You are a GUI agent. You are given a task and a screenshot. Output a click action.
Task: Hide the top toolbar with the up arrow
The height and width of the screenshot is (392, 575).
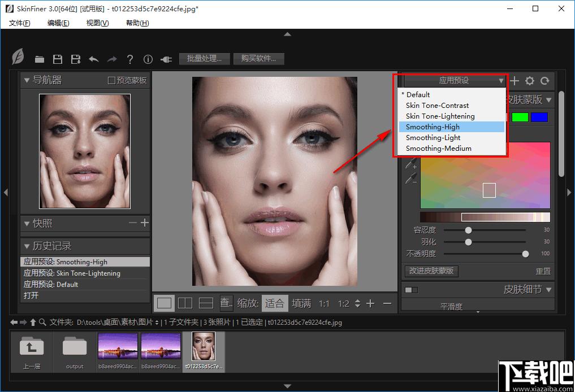click(x=287, y=34)
